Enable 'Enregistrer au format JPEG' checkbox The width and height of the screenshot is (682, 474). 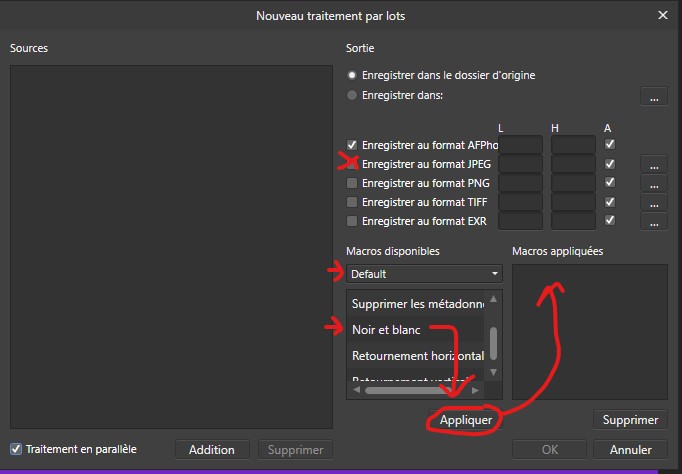[x=352, y=164]
